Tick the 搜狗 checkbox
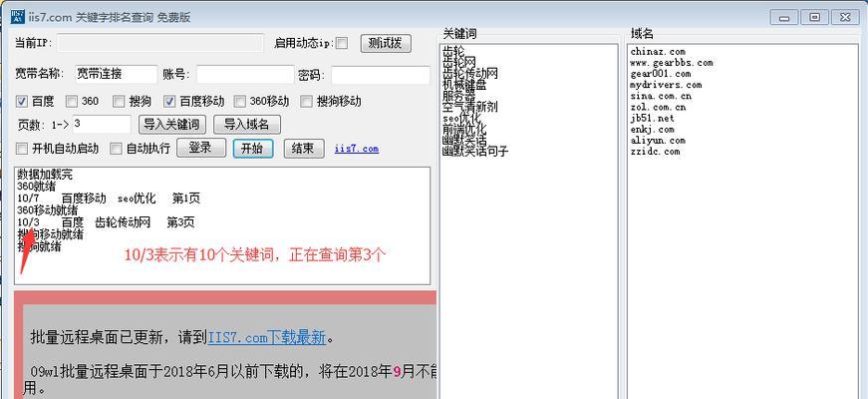The height and width of the screenshot is (399, 868). [x=120, y=101]
